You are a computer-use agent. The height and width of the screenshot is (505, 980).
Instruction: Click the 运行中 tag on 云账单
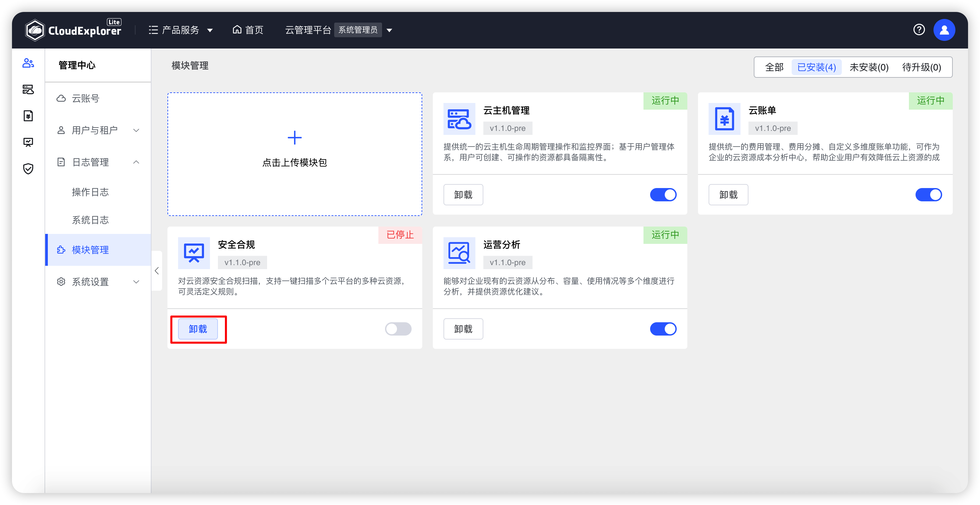pyautogui.click(x=930, y=100)
